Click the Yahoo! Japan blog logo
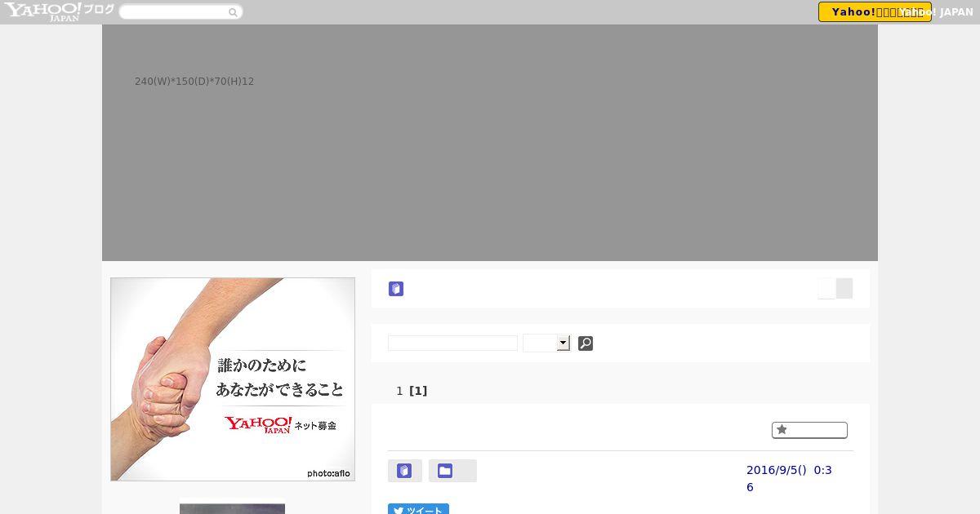Viewport: 980px width, 514px height. click(59, 11)
